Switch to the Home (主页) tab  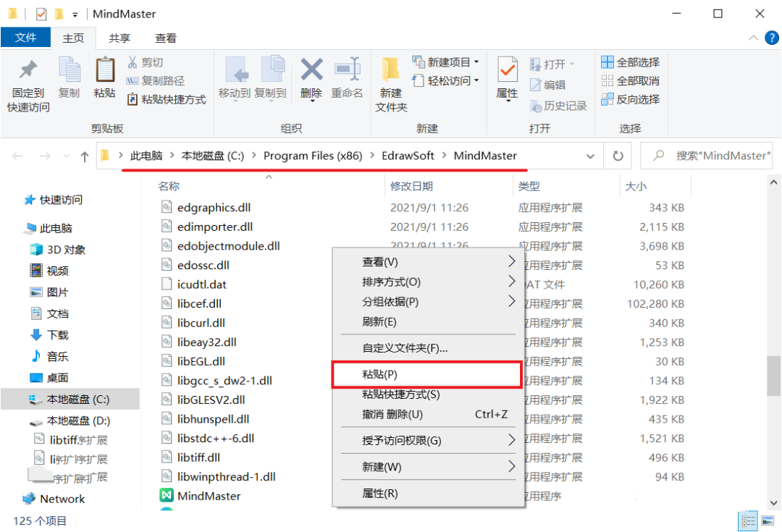point(73,38)
